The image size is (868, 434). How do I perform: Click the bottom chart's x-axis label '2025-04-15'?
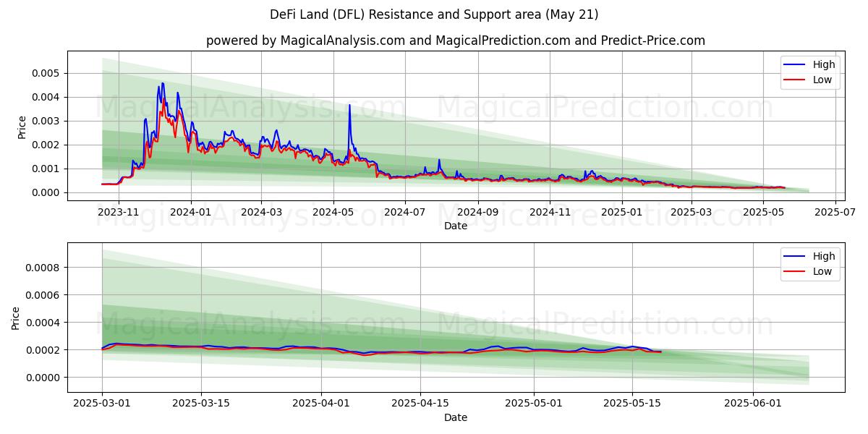[x=420, y=404]
